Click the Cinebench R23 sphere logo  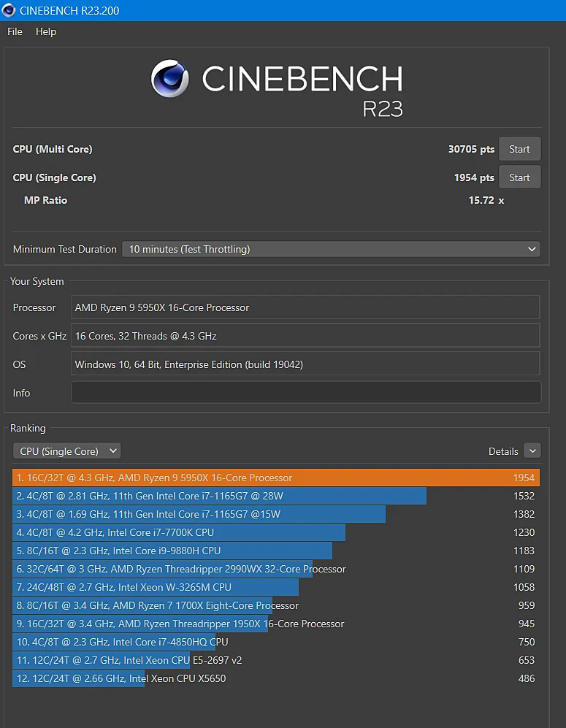click(170, 78)
